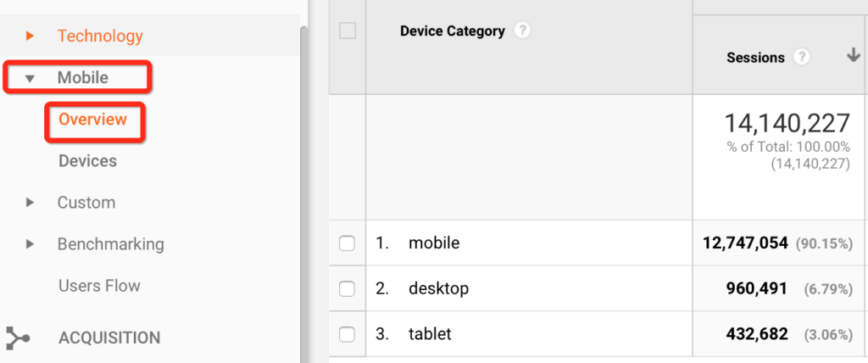Click the sidebar vertical scrollbar

pos(304,194)
